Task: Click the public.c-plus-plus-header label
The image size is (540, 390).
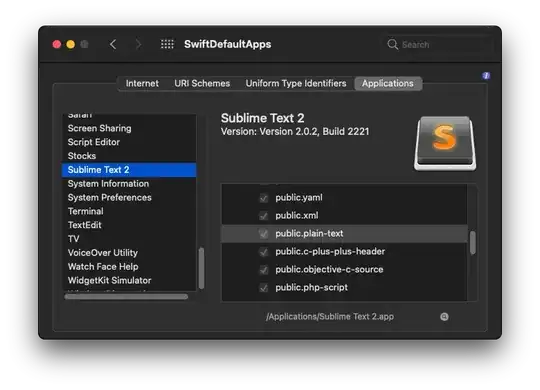Action: tap(330, 252)
